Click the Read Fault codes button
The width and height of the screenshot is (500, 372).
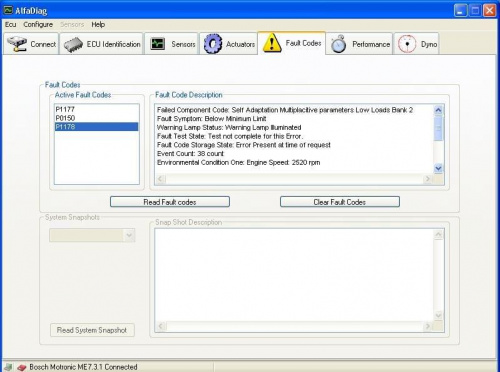pos(170,202)
